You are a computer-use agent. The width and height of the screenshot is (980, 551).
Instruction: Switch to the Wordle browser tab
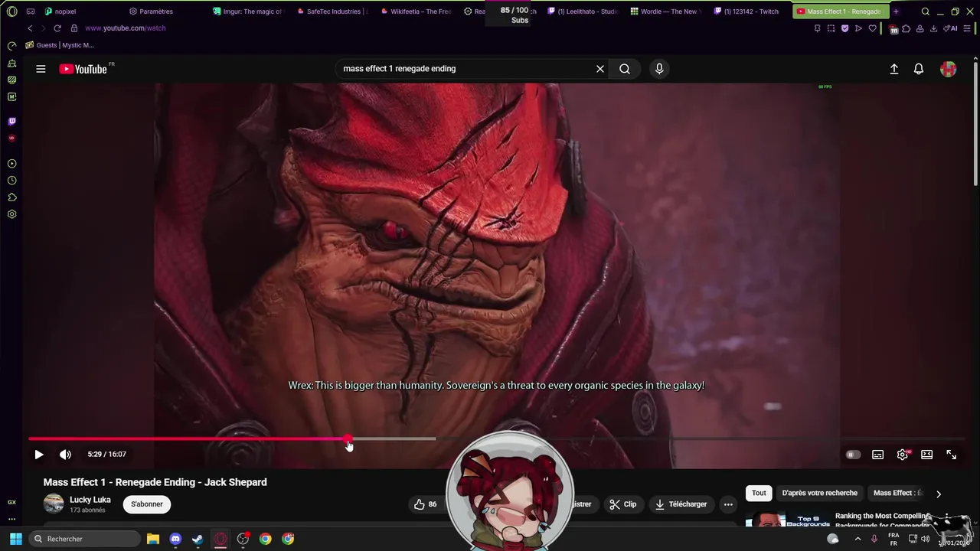coord(665,11)
